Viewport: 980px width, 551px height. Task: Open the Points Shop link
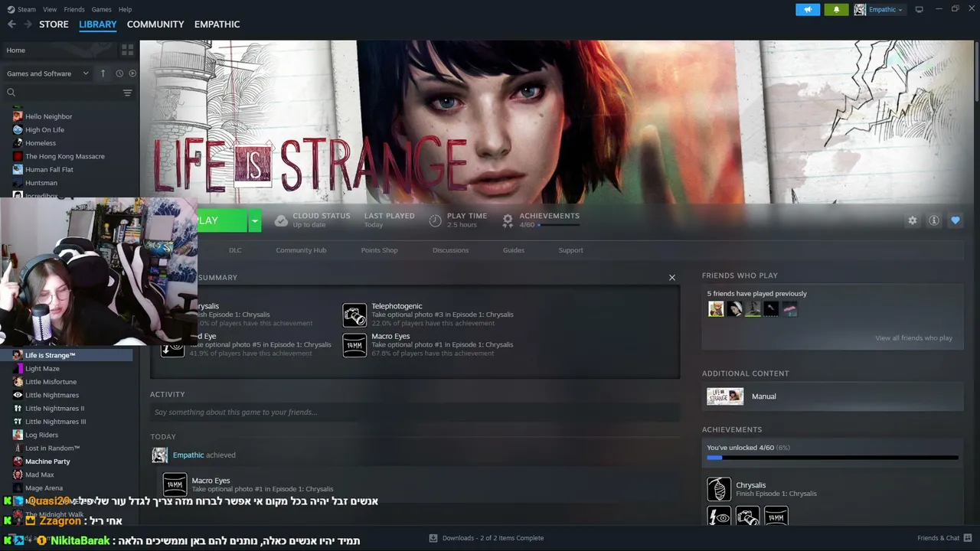(379, 250)
